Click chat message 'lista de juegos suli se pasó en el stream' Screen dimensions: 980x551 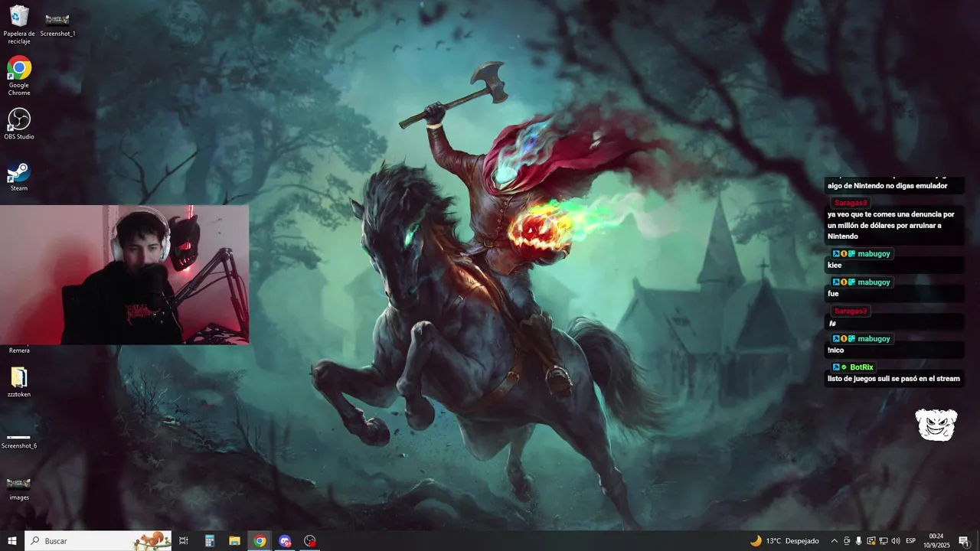(893, 379)
